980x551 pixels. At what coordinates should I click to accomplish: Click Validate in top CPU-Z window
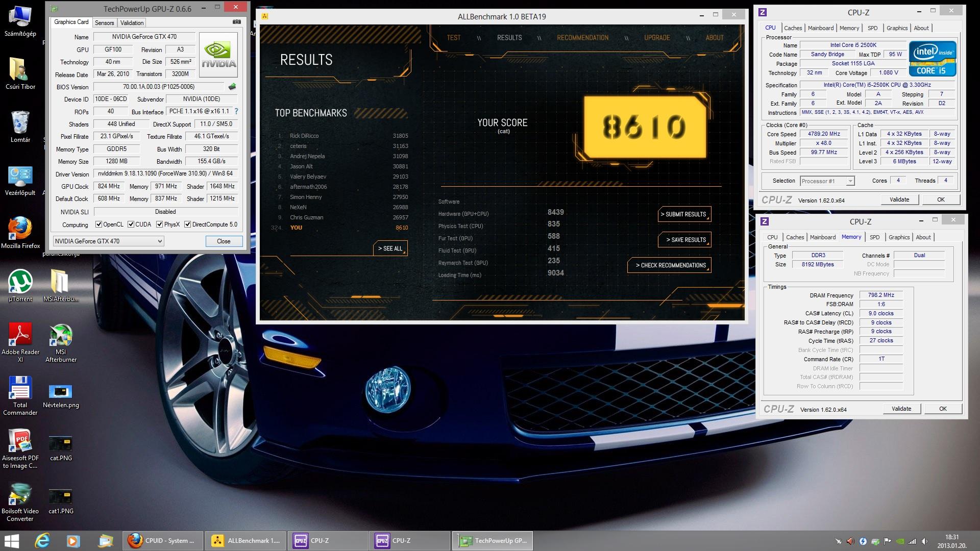click(x=899, y=199)
